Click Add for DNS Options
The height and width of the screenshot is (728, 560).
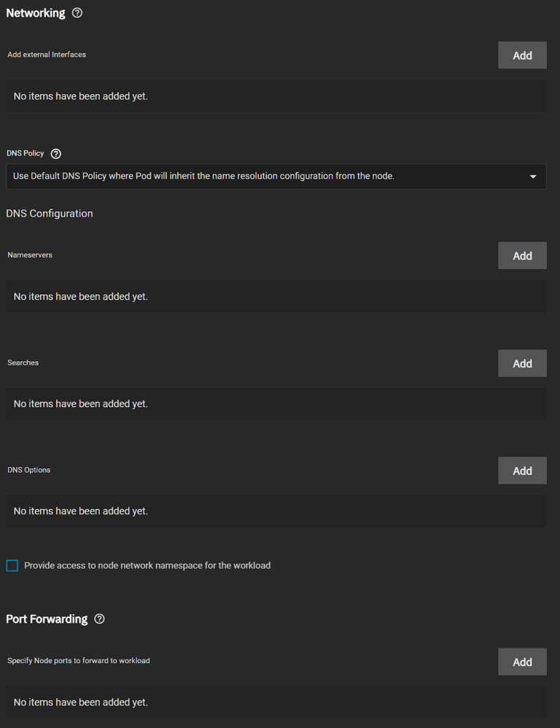pos(522,471)
